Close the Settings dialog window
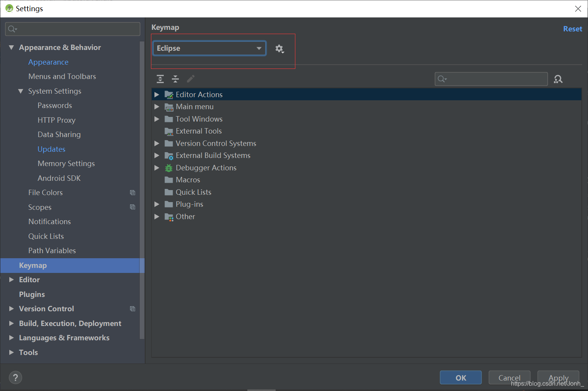 578,9
